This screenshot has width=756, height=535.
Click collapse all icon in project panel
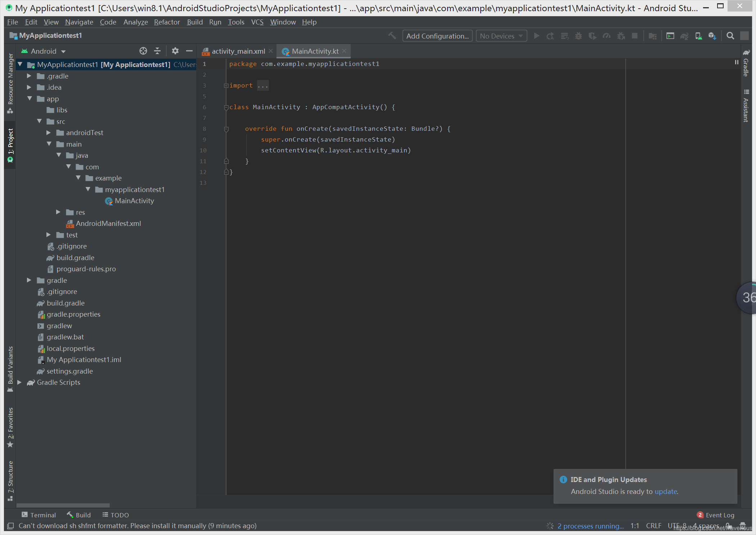pos(157,51)
